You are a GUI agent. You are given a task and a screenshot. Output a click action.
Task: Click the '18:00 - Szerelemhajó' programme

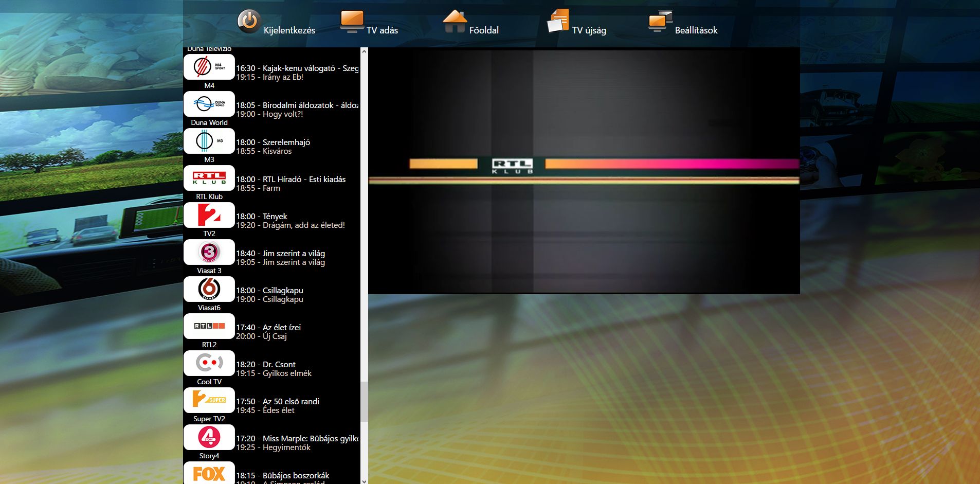point(273,142)
